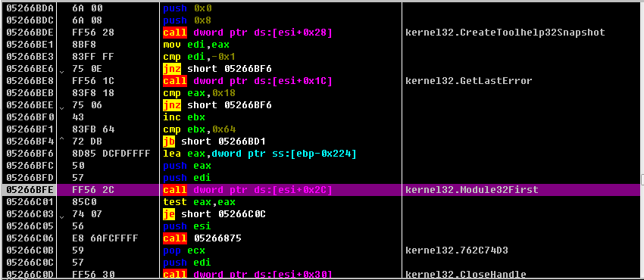644x280 pixels.
Task: Select the call dword ptr ds:[esi+0x28] instruction
Action: click(247, 33)
